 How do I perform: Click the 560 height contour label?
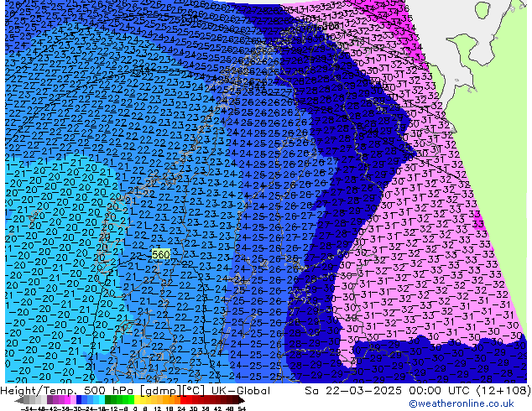161,254
